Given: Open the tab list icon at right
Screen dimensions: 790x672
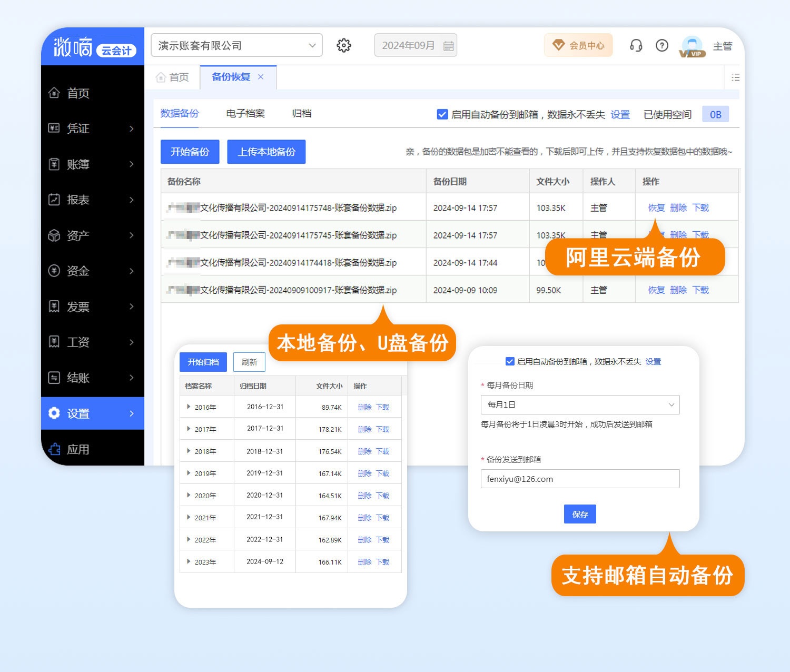Looking at the screenshot, I should [x=735, y=77].
